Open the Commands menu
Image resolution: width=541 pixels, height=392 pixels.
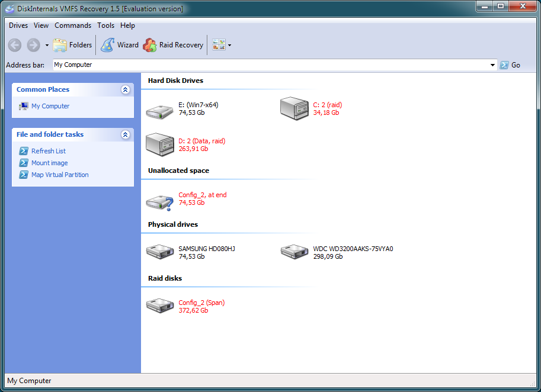pyautogui.click(x=73, y=25)
